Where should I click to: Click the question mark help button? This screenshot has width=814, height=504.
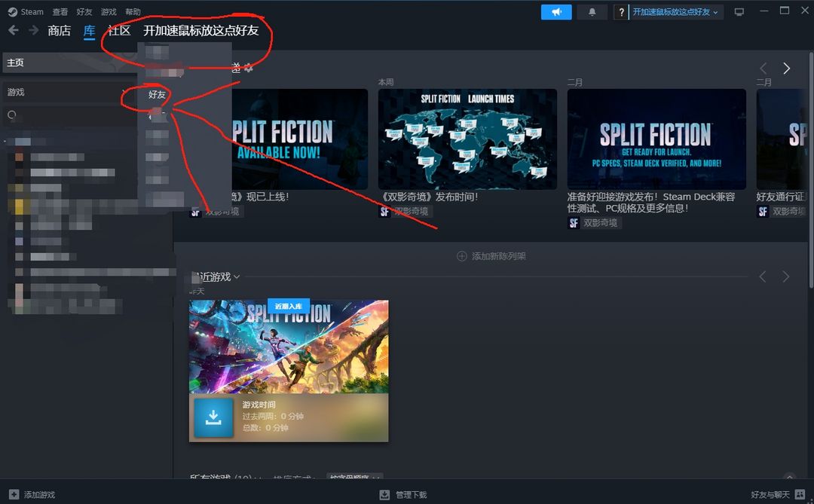621,12
